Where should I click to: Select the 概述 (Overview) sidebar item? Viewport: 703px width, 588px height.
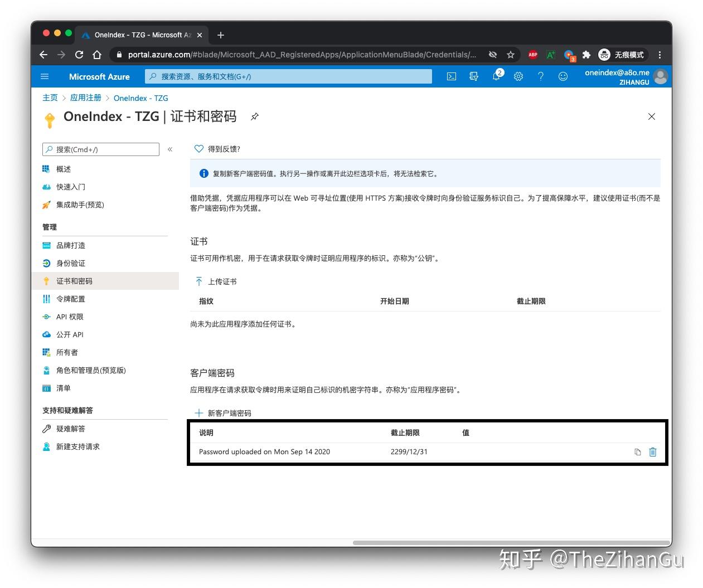tap(63, 169)
